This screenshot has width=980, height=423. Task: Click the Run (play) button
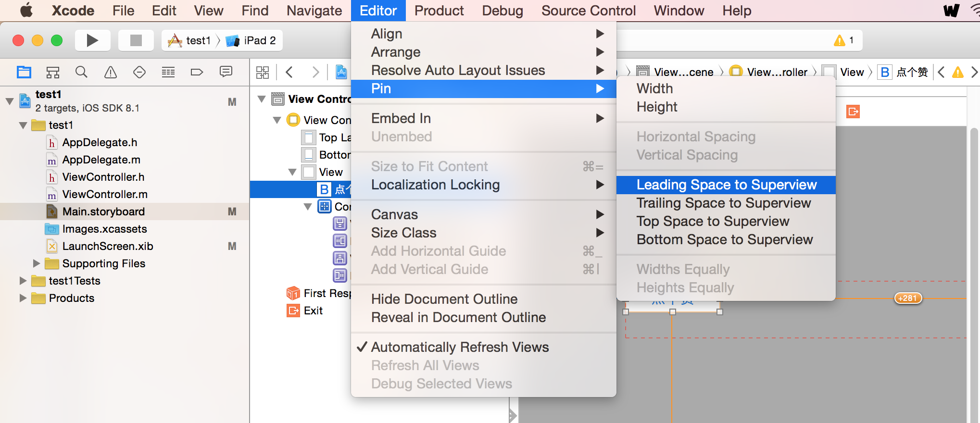pyautogui.click(x=92, y=40)
